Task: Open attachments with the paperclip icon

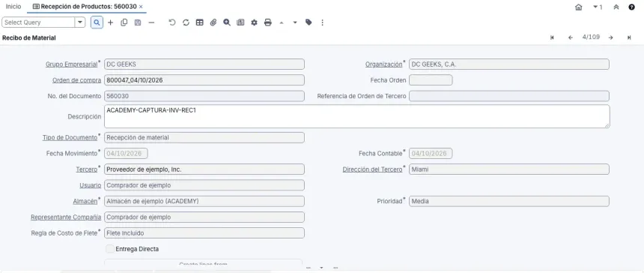Action: (x=213, y=22)
